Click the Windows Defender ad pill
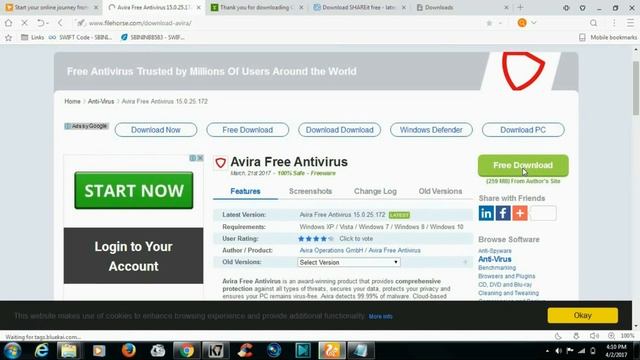 tap(431, 130)
